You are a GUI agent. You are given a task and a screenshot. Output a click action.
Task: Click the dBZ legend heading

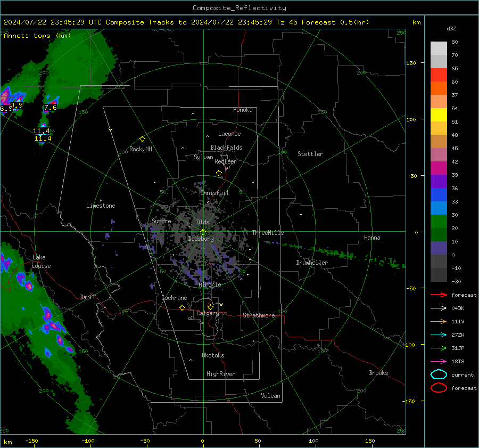[x=451, y=29]
